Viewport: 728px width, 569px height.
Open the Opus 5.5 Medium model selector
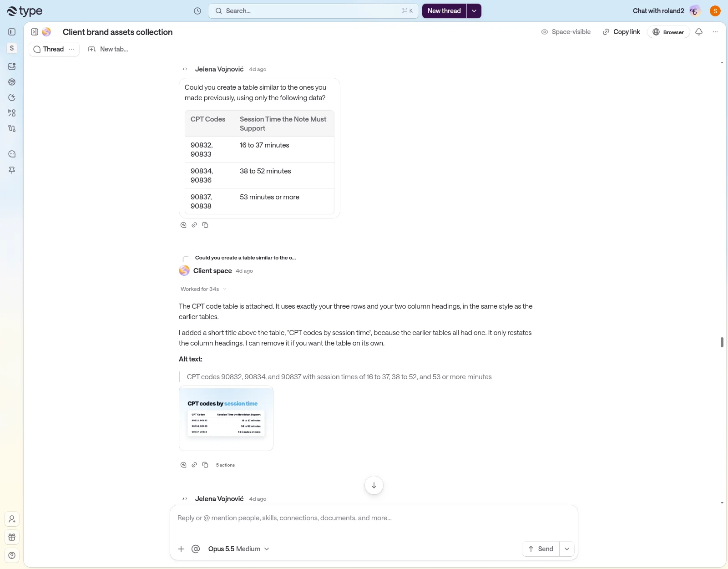tap(238, 549)
